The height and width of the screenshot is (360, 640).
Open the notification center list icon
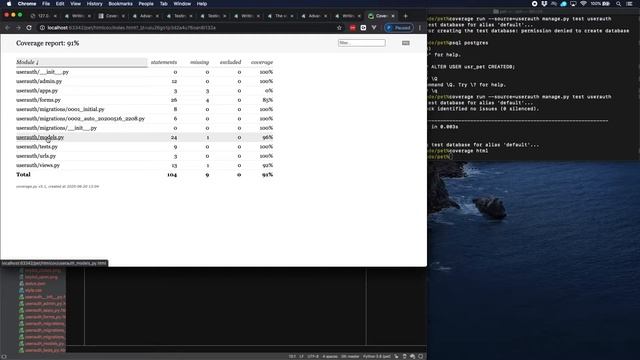click(629, 4)
